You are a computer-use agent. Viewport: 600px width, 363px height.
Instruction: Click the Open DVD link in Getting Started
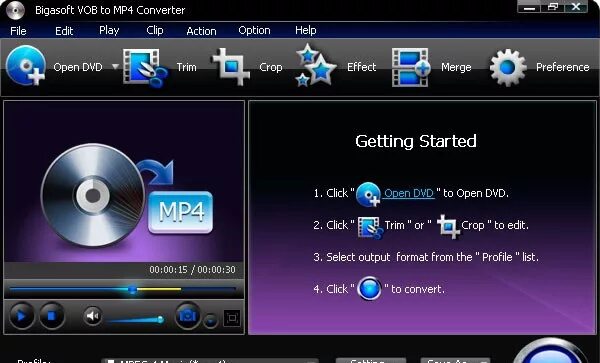tap(409, 193)
